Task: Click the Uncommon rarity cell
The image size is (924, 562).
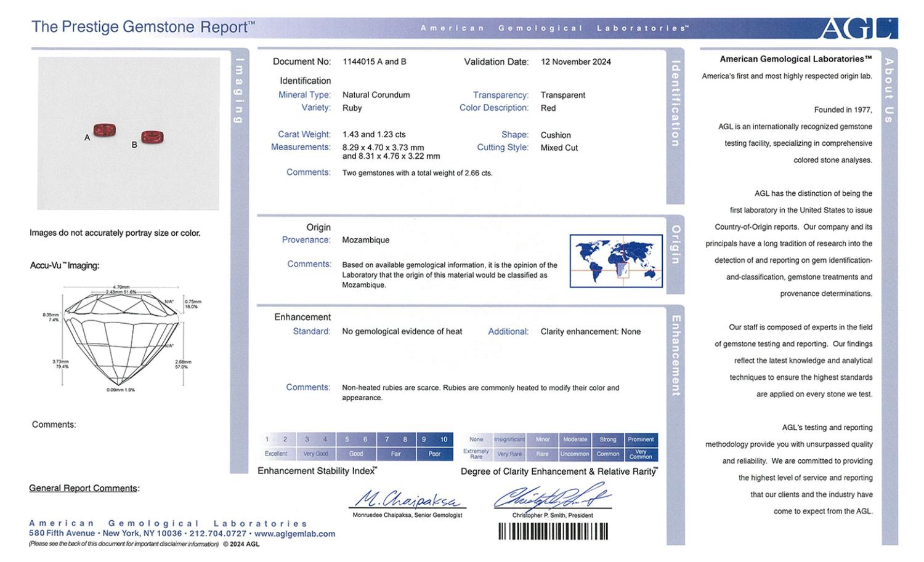Action: tap(575, 454)
